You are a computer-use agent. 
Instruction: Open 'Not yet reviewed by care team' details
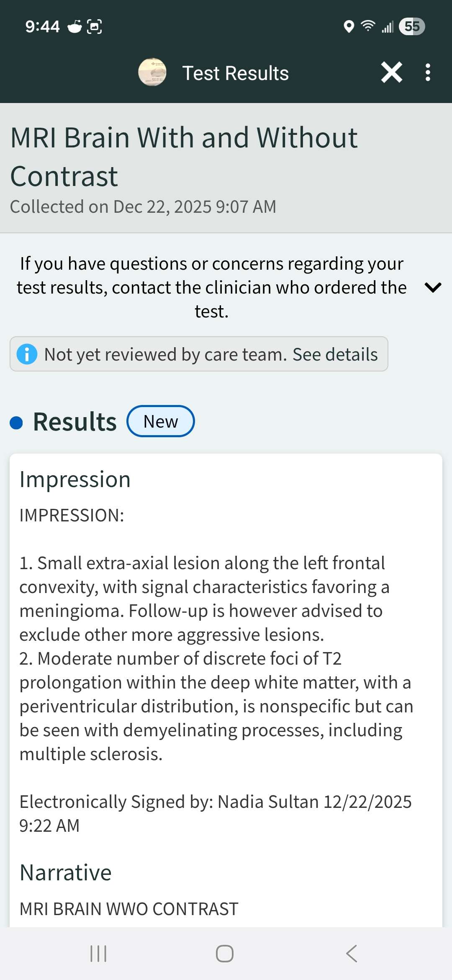199,354
